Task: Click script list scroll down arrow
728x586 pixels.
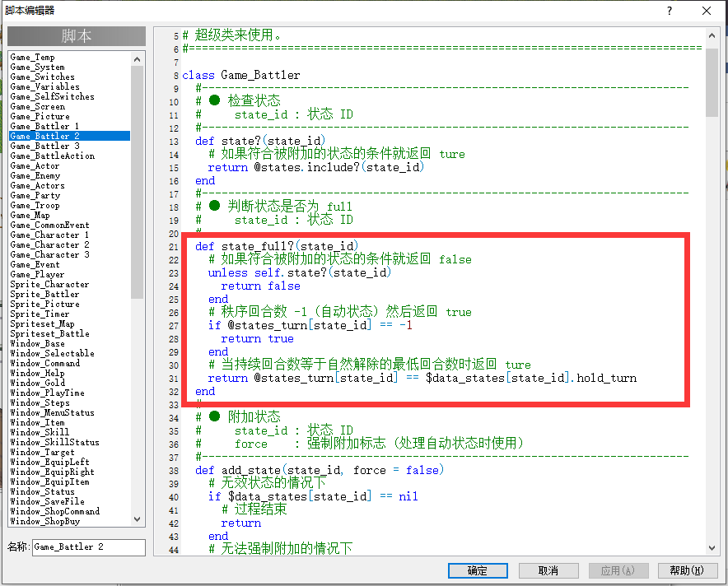Action: click(137, 519)
